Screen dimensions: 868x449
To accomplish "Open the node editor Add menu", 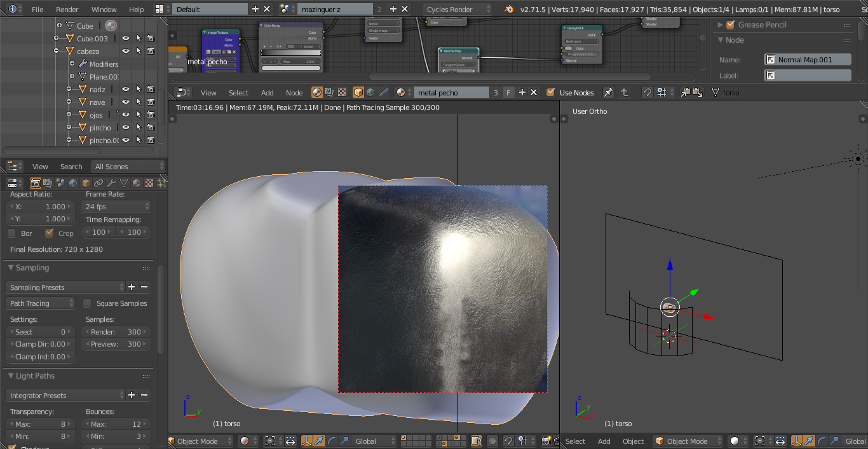I will coord(267,93).
